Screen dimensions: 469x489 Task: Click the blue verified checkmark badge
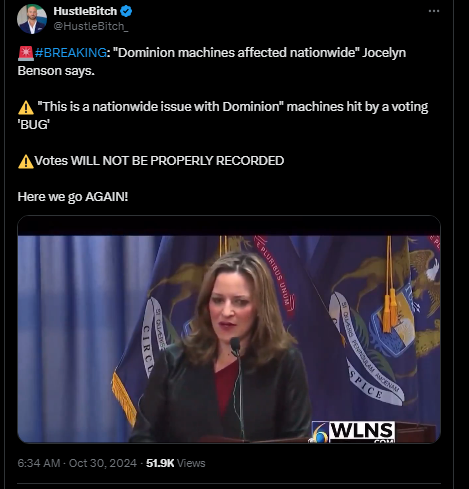tap(126, 11)
